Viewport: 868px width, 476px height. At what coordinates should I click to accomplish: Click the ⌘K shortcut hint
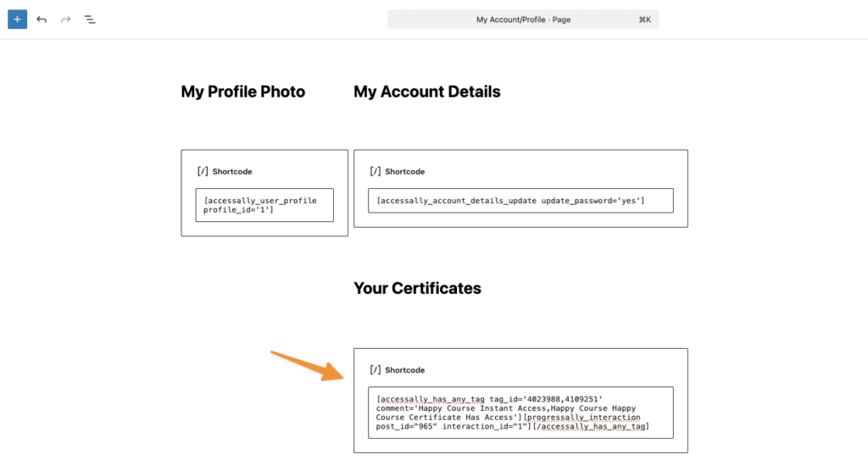tap(644, 19)
